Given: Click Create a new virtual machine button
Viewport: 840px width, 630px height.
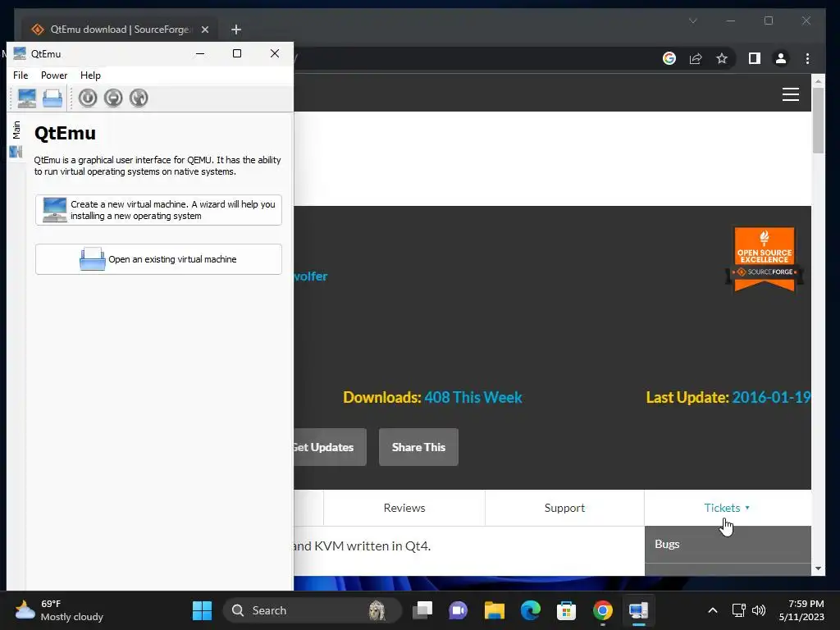Looking at the screenshot, I should click(x=158, y=210).
